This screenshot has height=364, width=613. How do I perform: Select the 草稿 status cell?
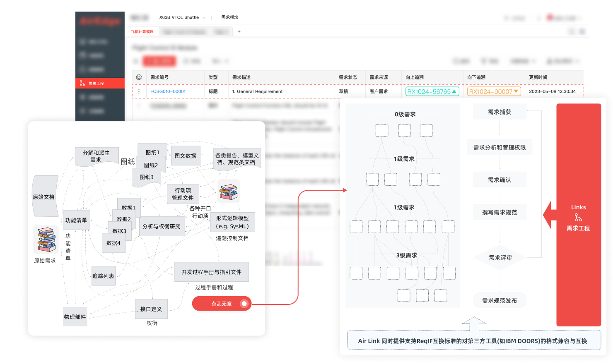[x=343, y=91]
